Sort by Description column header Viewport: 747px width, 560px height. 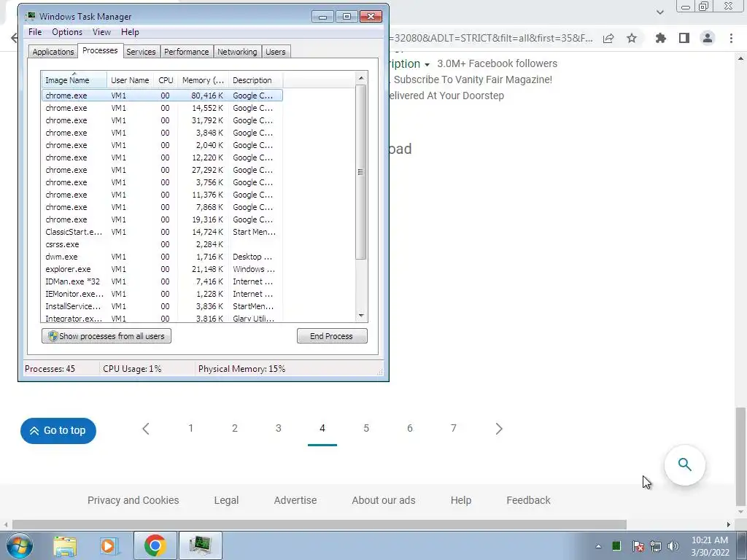click(255, 80)
